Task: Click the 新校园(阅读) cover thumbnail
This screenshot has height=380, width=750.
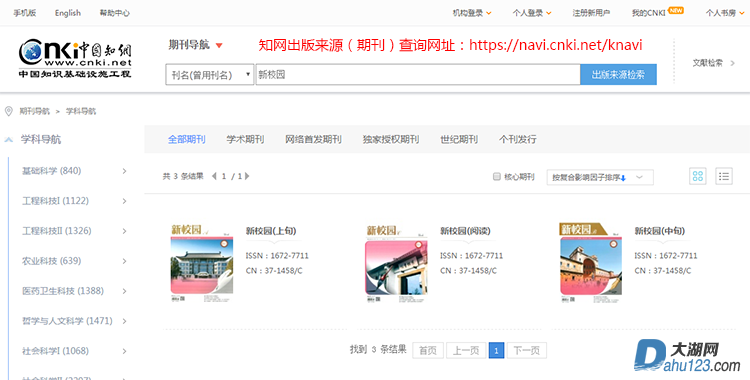Action: [397, 262]
